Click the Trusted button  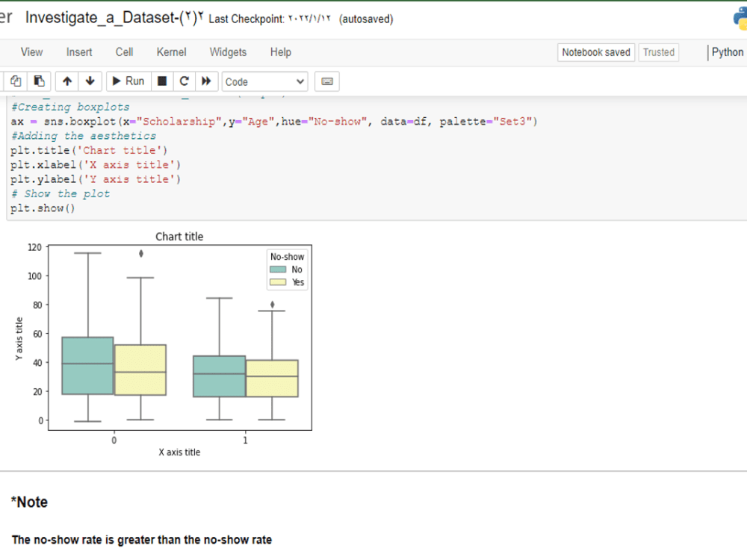pyautogui.click(x=659, y=52)
